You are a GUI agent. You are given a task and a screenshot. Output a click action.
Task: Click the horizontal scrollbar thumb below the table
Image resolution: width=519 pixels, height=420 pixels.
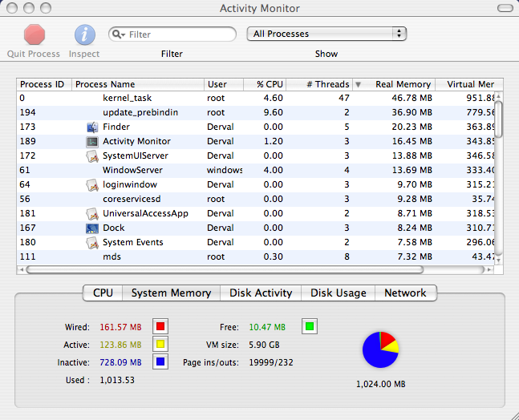pos(225,270)
